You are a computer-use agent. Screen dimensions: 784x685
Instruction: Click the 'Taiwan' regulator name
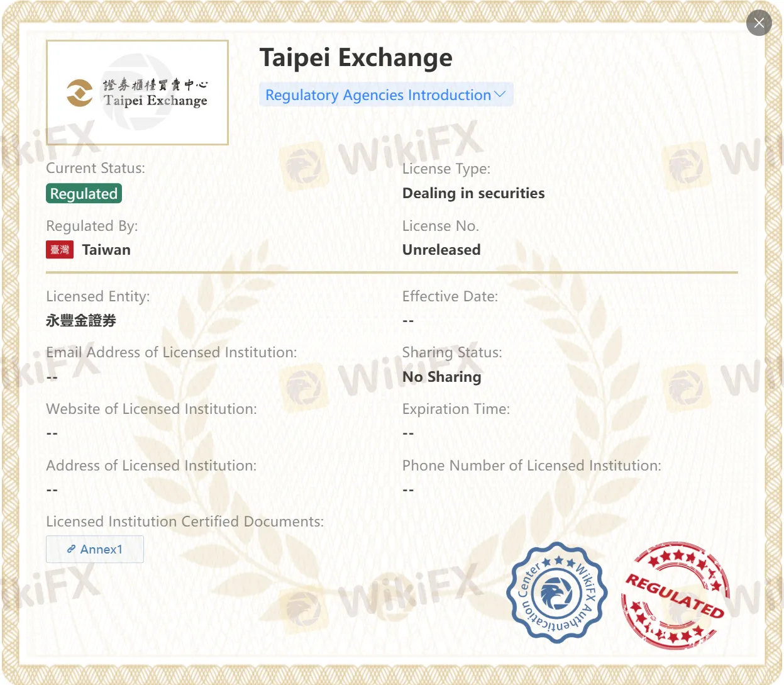coord(106,250)
